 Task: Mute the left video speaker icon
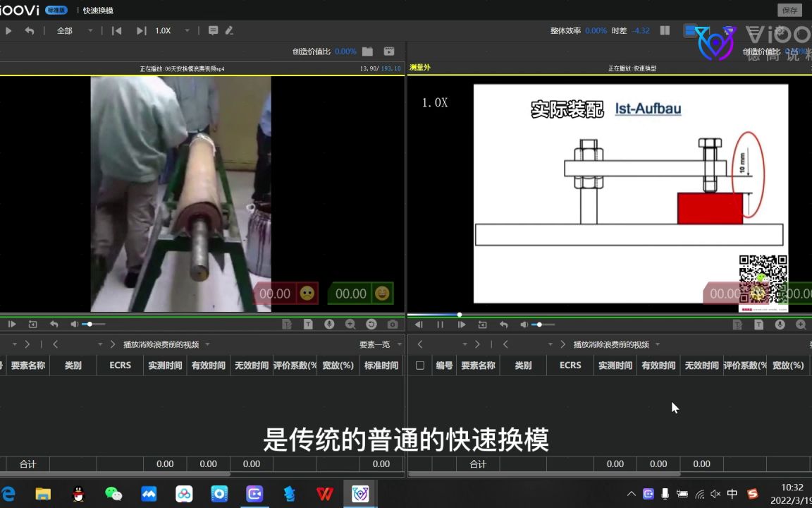pos(74,324)
